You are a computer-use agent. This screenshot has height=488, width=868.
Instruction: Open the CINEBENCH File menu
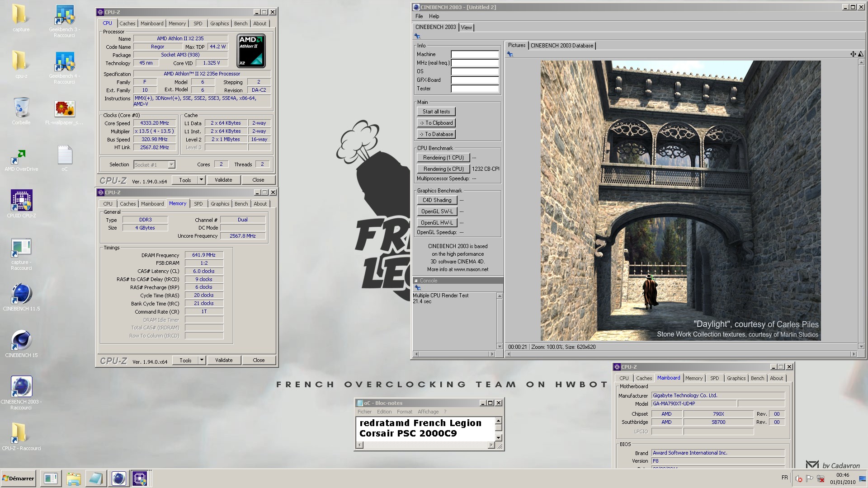point(419,16)
